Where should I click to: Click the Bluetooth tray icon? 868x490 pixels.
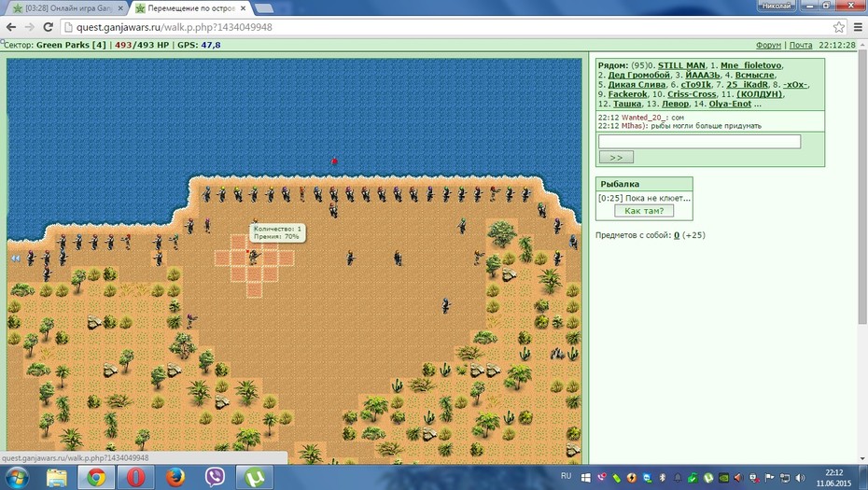[x=662, y=478]
